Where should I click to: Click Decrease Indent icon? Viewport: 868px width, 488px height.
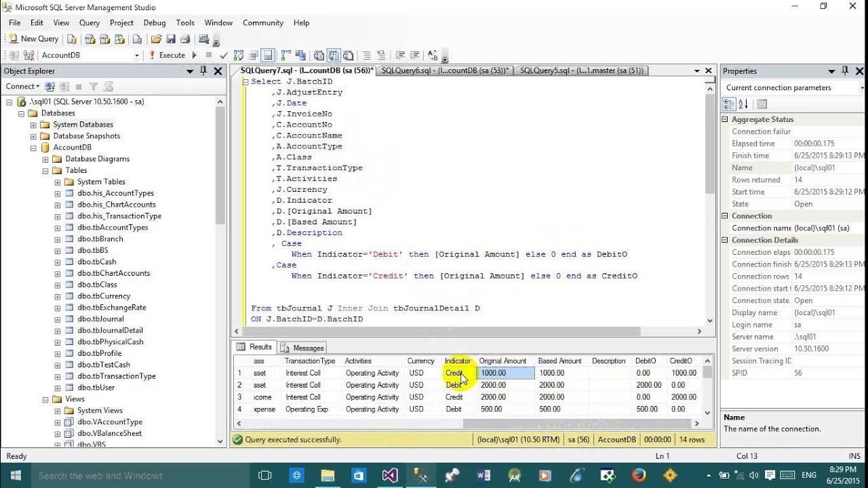click(x=400, y=56)
